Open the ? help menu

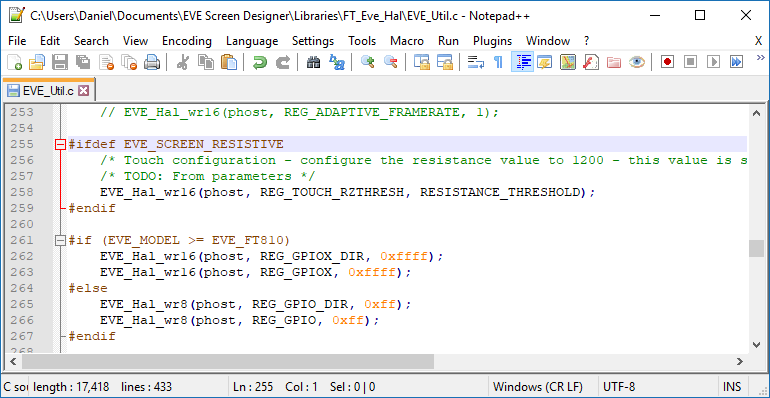pos(586,41)
